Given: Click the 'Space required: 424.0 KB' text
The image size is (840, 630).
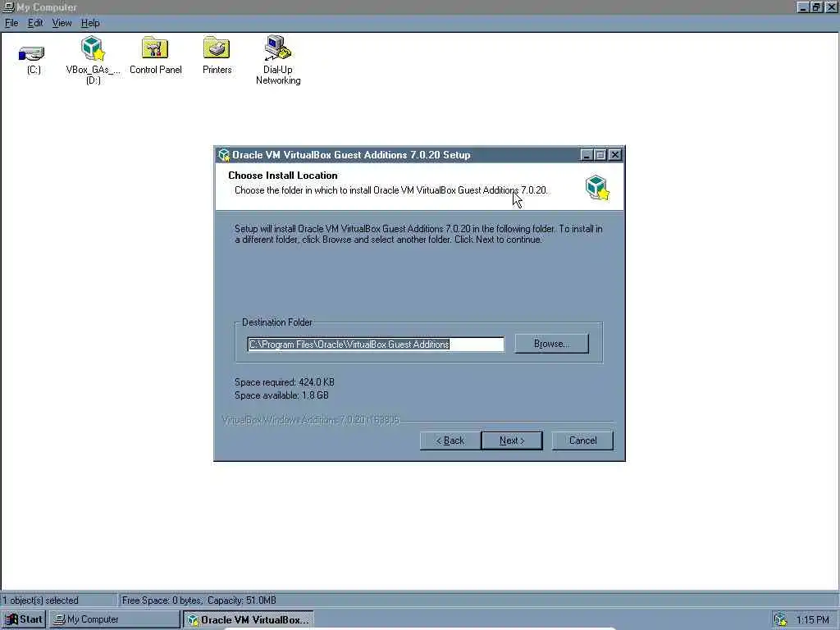Looking at the screenshot, I should click(285, 382).
